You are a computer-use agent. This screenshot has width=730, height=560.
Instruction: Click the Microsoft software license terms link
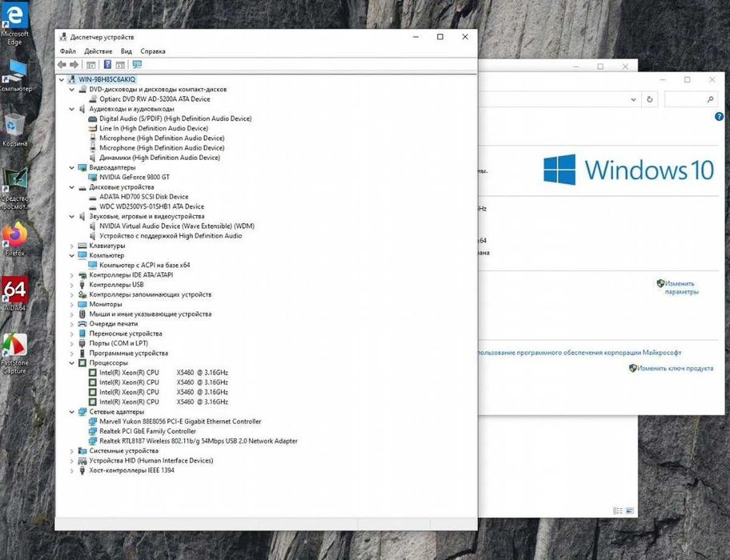click(x=580, y=353)
